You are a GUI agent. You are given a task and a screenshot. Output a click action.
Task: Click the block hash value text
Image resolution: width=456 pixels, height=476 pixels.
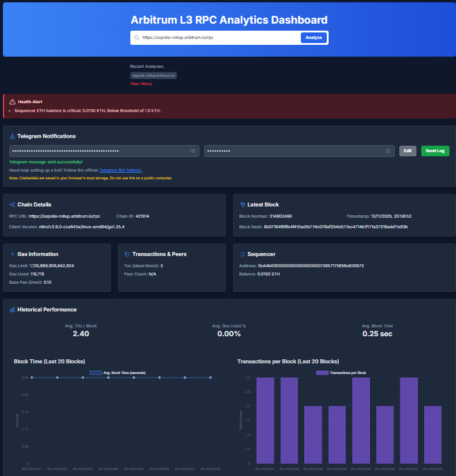point(336,226)
